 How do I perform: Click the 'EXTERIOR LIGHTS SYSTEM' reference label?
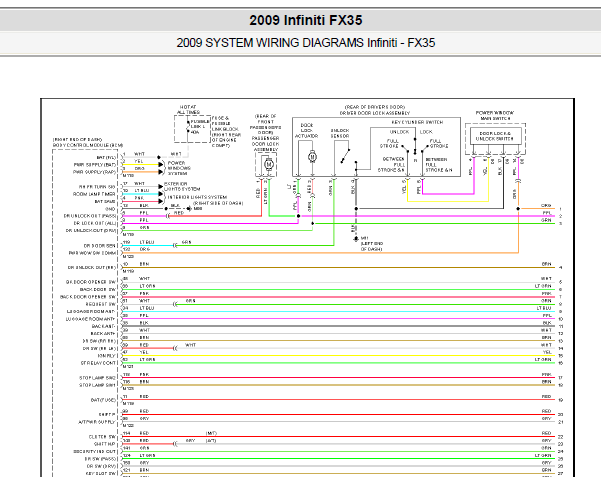pos(182,186)
